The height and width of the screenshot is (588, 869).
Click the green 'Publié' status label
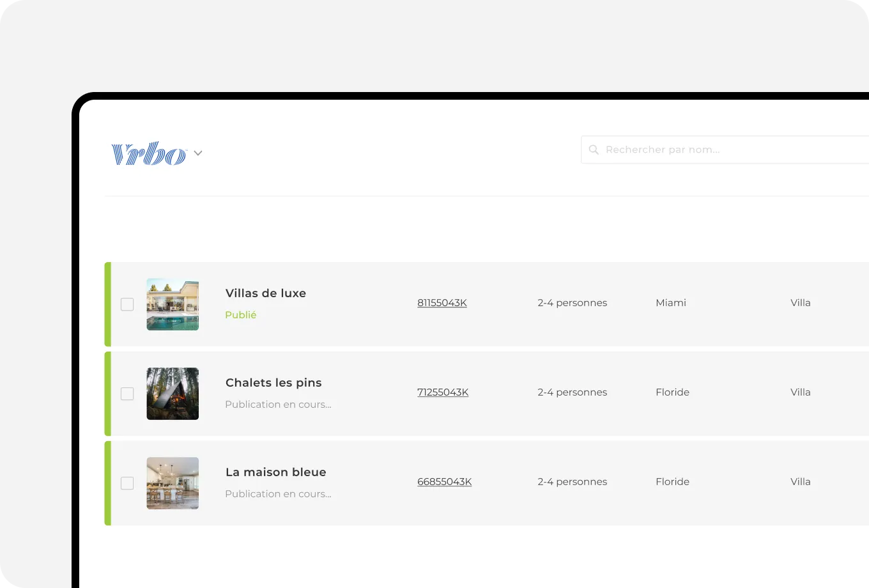(241, 315)
